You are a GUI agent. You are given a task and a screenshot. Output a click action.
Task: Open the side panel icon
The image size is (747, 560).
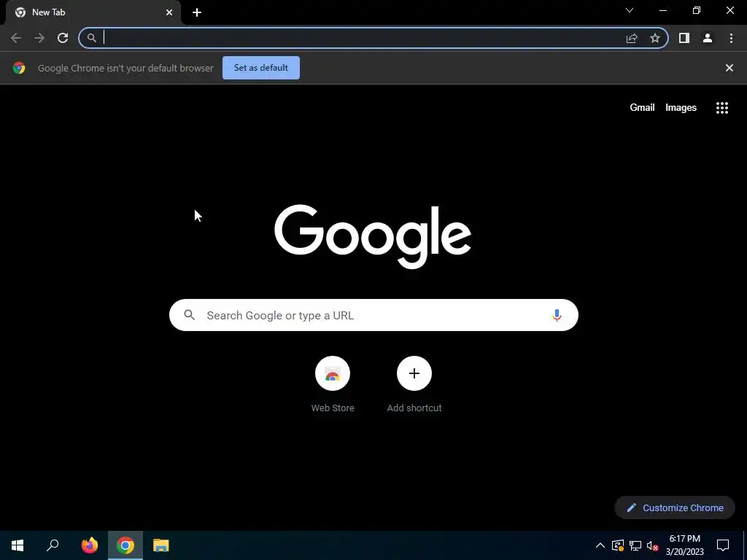(x=684, y=38)
